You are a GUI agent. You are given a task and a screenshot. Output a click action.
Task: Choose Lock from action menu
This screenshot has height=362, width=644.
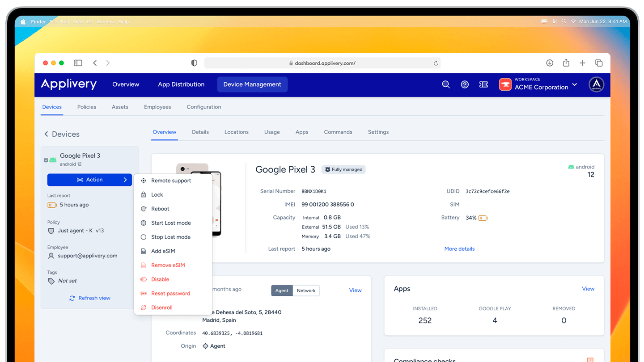click(173, 195)
